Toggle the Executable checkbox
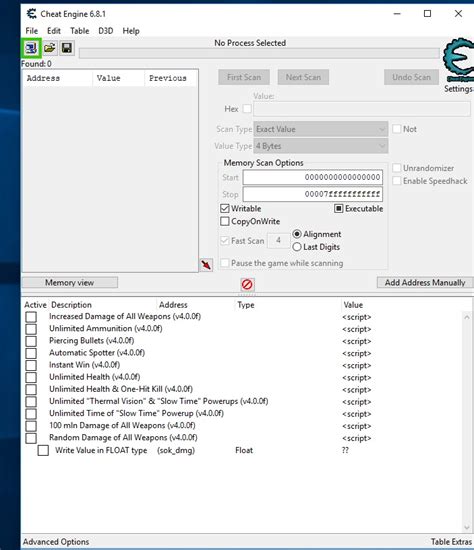The width and height of the screenshot is (474, 550). click(x=338, y=209)
